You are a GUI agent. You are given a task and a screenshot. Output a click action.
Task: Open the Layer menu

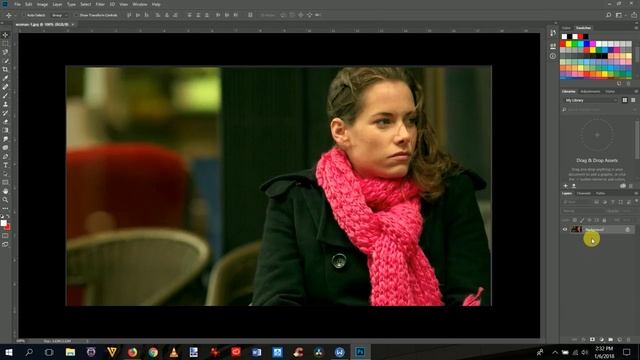tap(57, 4)
